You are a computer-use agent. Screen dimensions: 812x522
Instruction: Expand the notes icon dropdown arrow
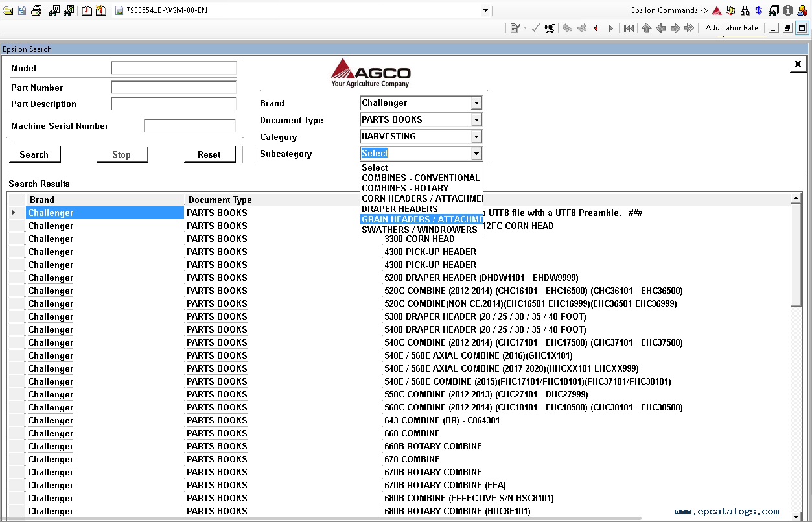(x=525, y=28)
